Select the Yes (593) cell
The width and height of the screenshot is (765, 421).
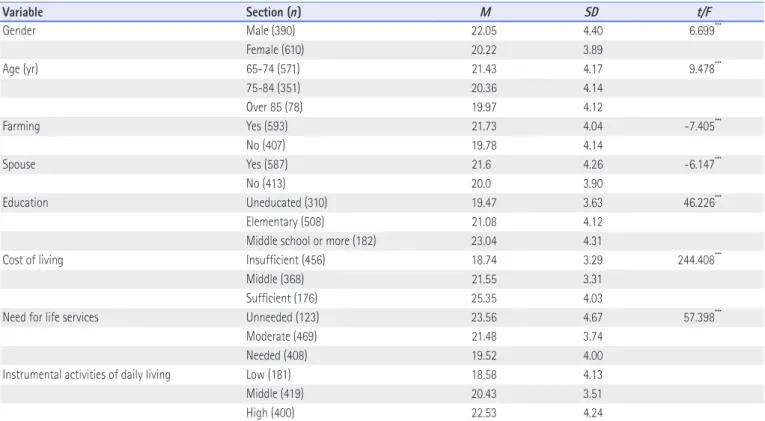coord(267,126)
